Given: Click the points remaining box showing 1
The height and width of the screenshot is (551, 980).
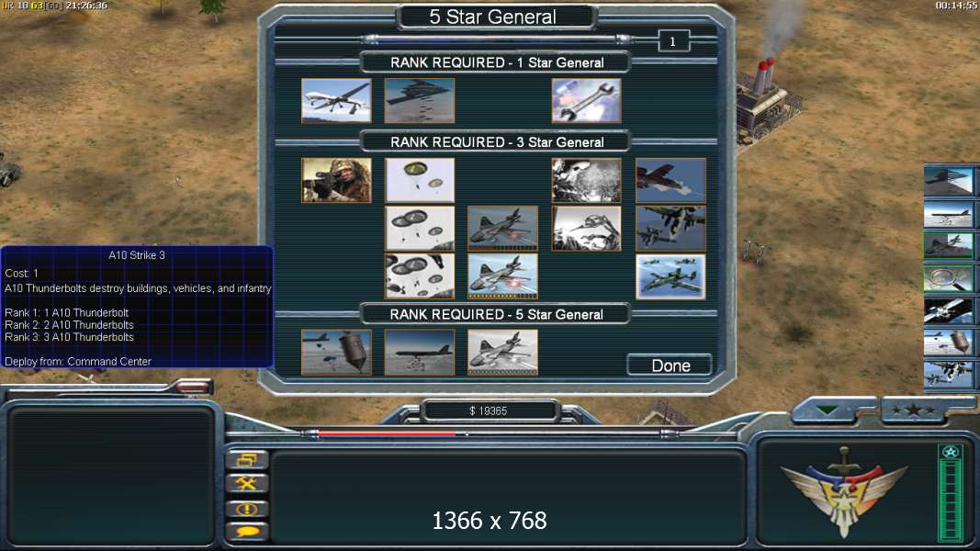Looking at the screenshot, I should [673, 41].
